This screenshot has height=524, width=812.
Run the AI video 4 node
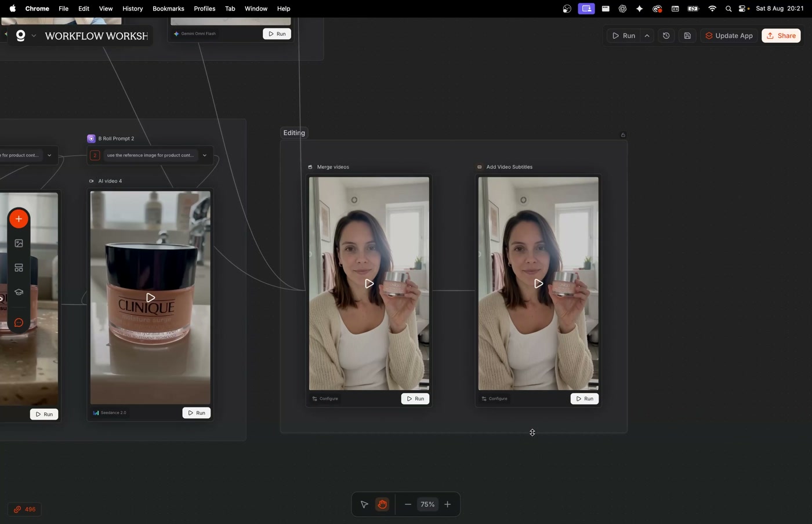tap(197, 413)
